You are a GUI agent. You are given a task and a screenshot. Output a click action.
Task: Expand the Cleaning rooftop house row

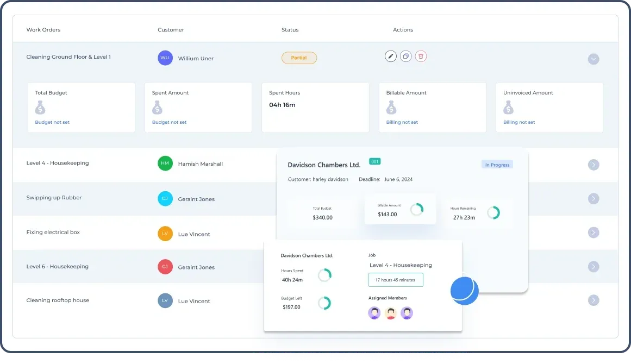click(x=593, y=300)
